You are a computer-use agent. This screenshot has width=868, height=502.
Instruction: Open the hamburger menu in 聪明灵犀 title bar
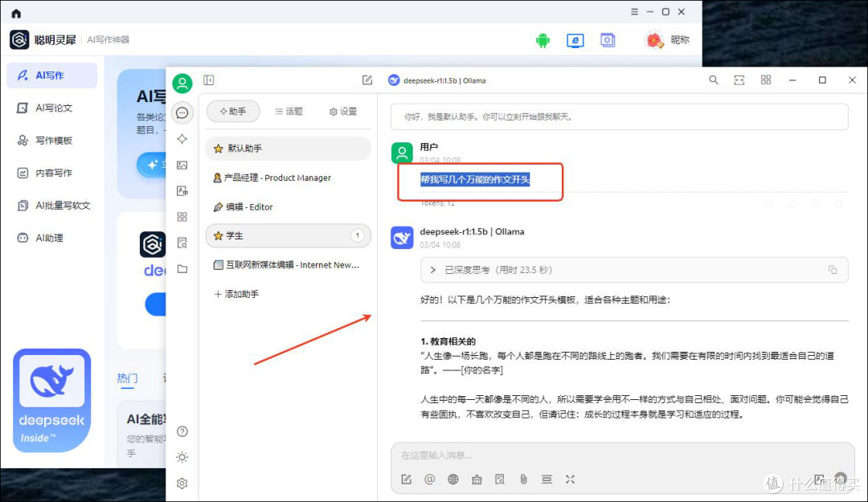coord(634,11)
